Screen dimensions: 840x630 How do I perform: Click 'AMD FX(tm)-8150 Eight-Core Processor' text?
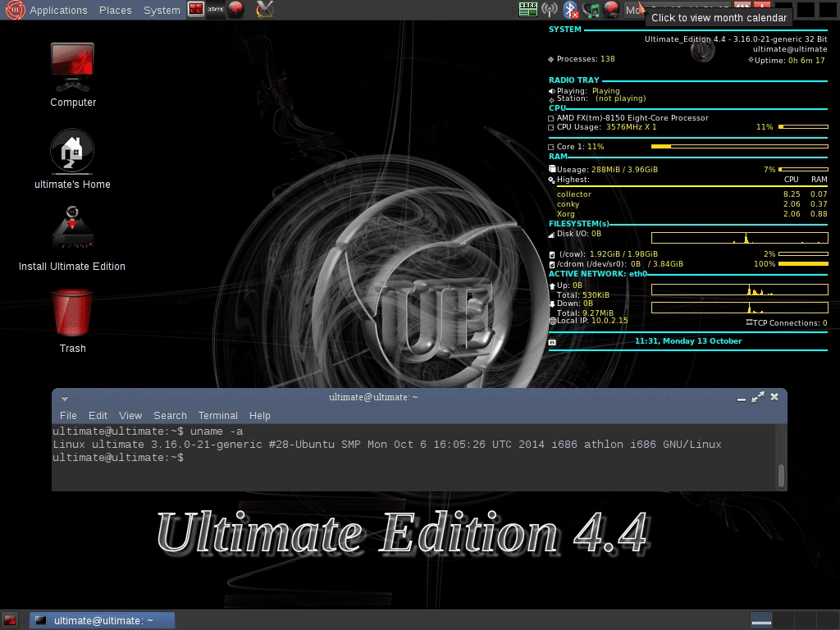tap(632, 118)
